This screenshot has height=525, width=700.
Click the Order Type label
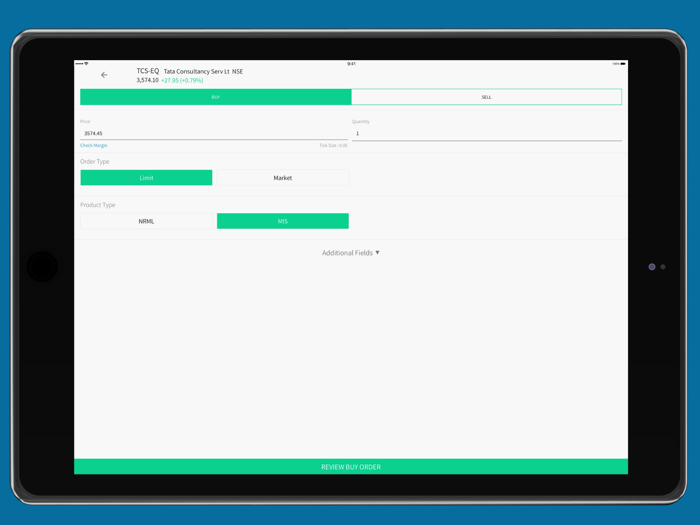95,162
